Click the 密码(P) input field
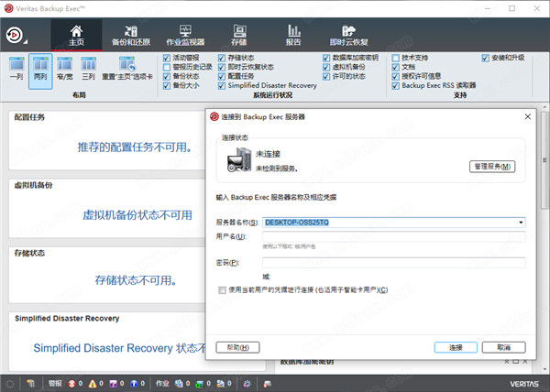Viewport: 550px width, 392px height. tap(394, 263)
